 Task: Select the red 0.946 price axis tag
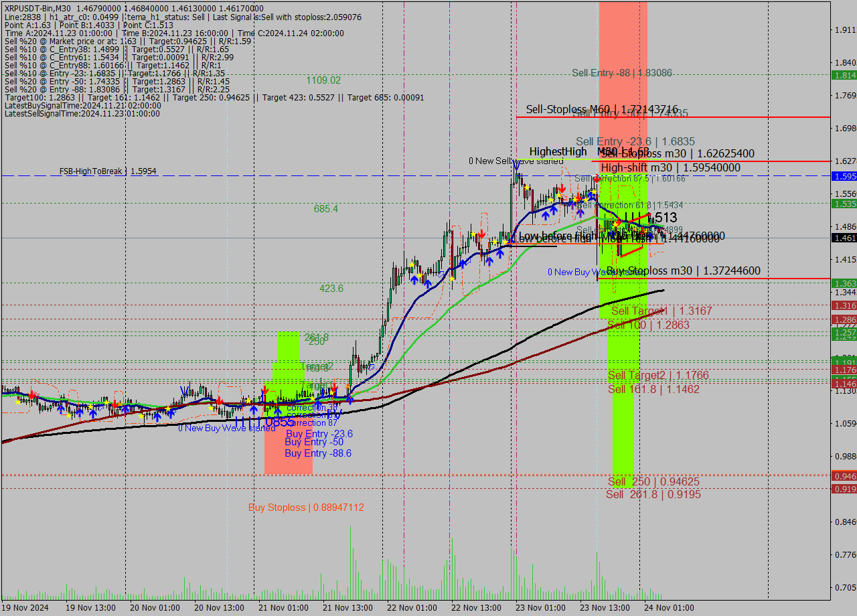tap(844, 476)
